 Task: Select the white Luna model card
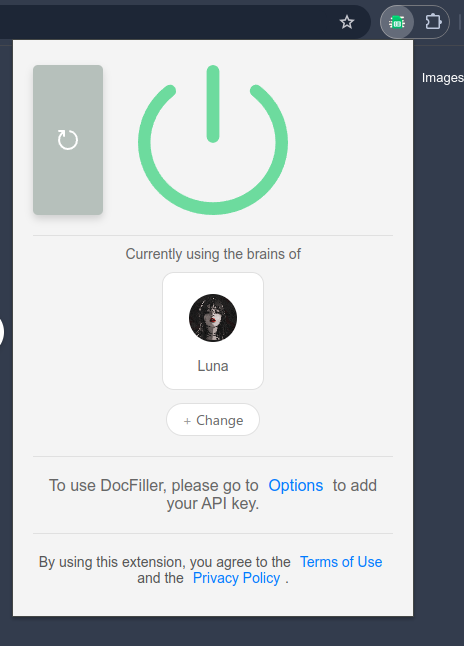213,331
